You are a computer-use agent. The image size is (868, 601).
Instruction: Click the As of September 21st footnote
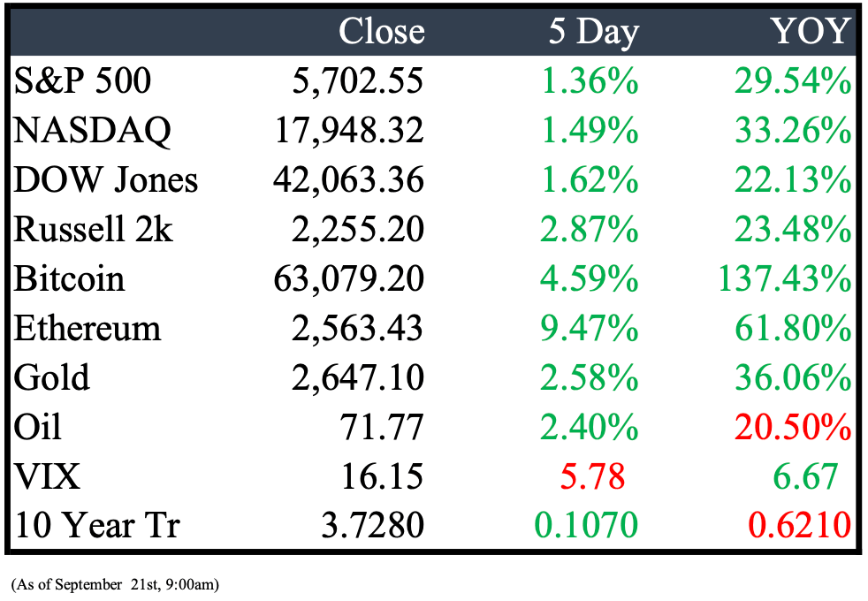coord(115,585)
